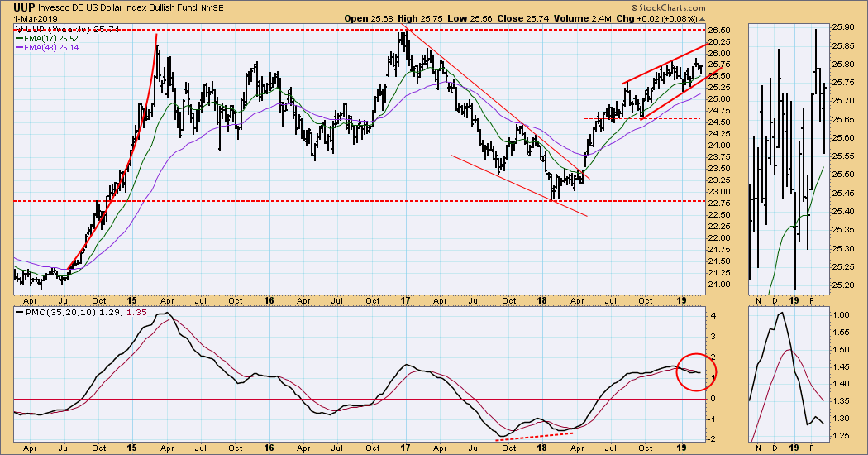Click the NYSE exchange label

coord(212,8)
